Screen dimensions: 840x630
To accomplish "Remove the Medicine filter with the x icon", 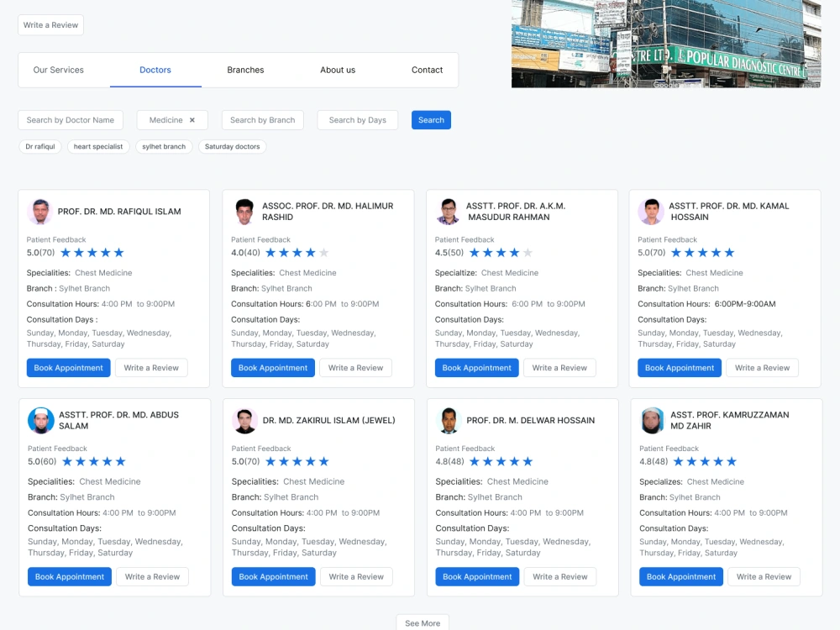I will pos(192,120).
